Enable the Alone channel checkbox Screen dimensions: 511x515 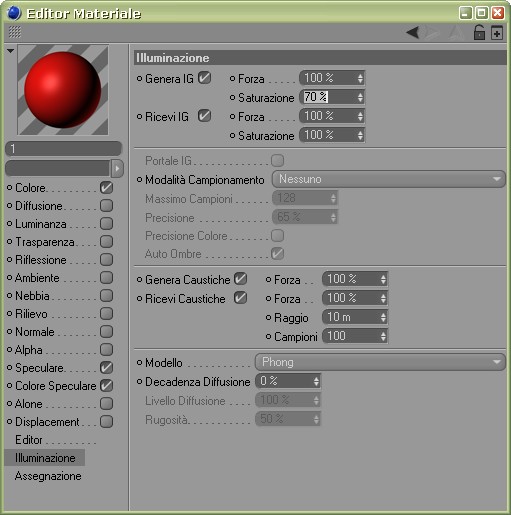pyautogui.click(x=106, y=404)
